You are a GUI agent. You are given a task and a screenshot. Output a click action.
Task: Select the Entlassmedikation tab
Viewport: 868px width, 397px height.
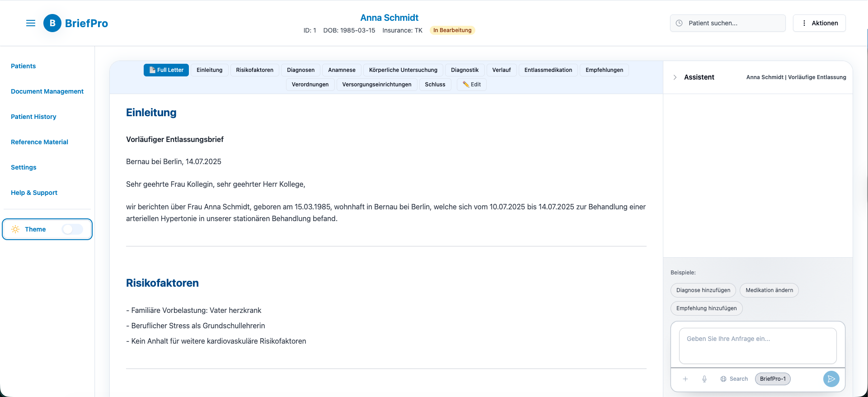tap(548, 70)
